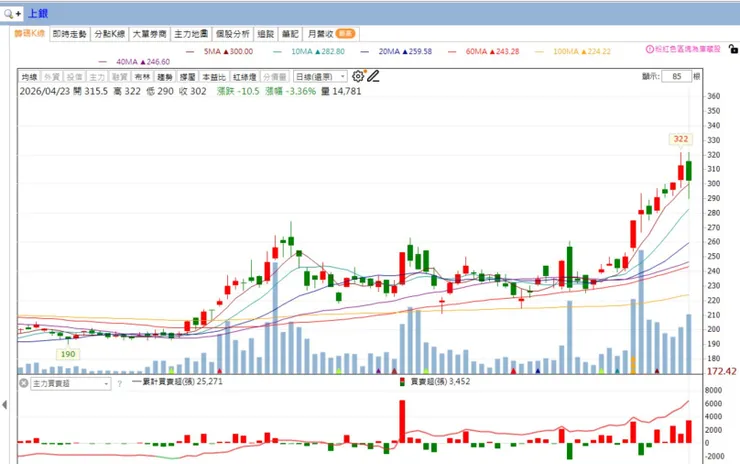Viewport: 740px width, 464px height.
Task: Close the 主力買賣超 indicator panel
Action: [24, 383]
